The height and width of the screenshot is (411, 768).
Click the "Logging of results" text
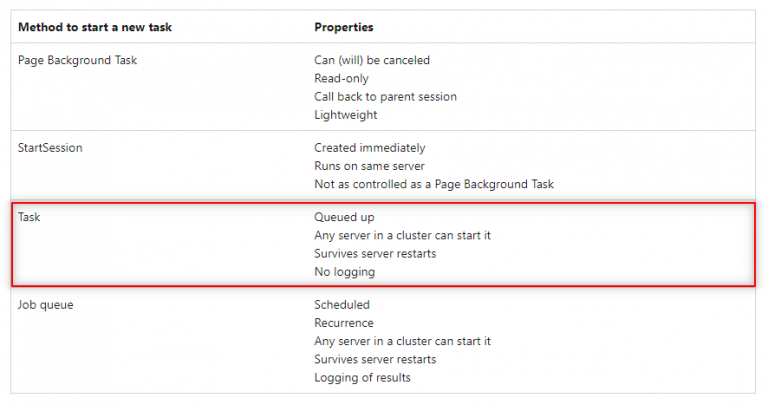click(362, 377)
